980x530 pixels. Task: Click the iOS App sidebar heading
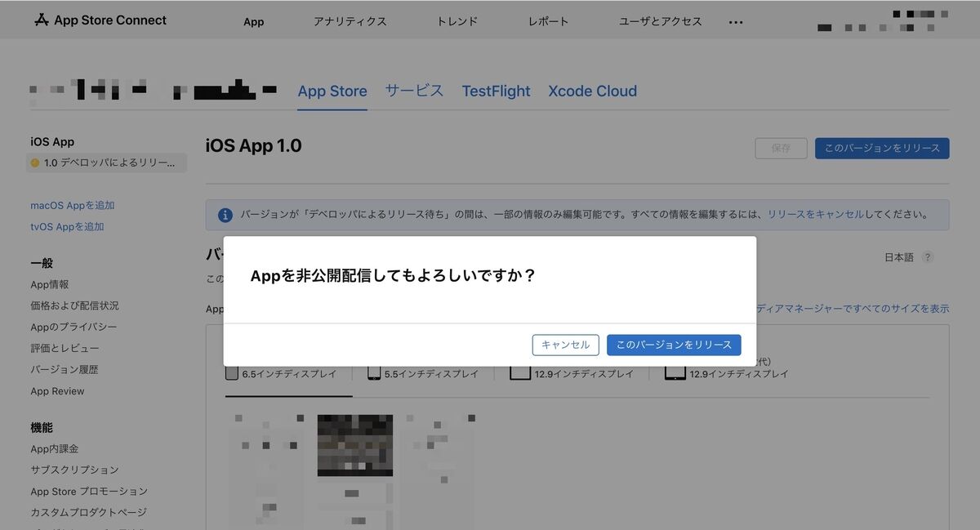pyautogui.click(x=52, y=142)
